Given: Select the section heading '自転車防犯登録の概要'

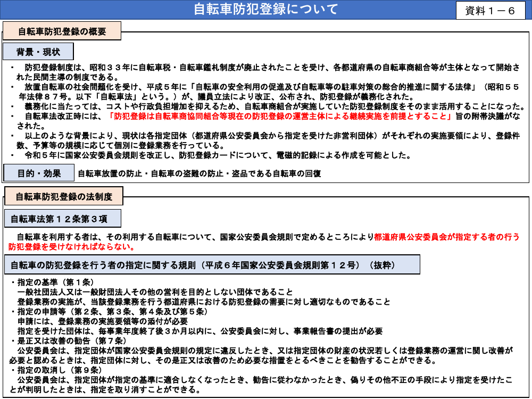Looking at the screenshot, I should coord(62,31).
